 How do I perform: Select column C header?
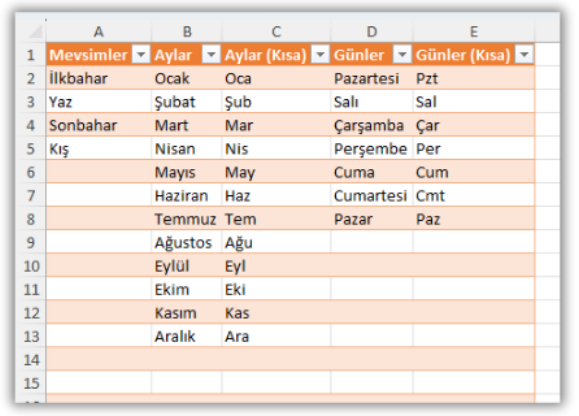coord(276,32)
